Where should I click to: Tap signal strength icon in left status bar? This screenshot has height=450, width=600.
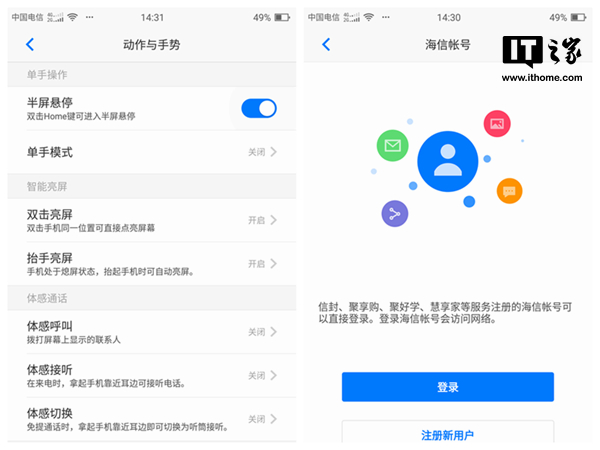coord(55,18)
